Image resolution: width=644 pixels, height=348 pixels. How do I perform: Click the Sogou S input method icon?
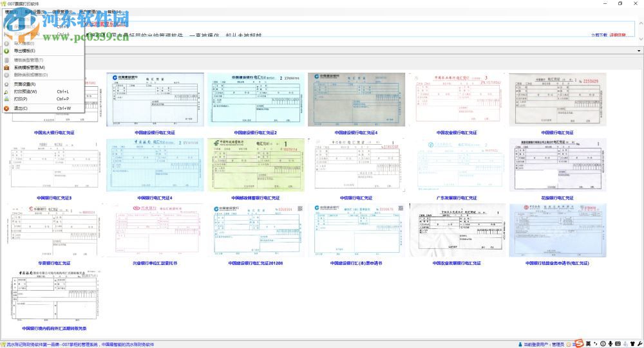coord(579,343)
